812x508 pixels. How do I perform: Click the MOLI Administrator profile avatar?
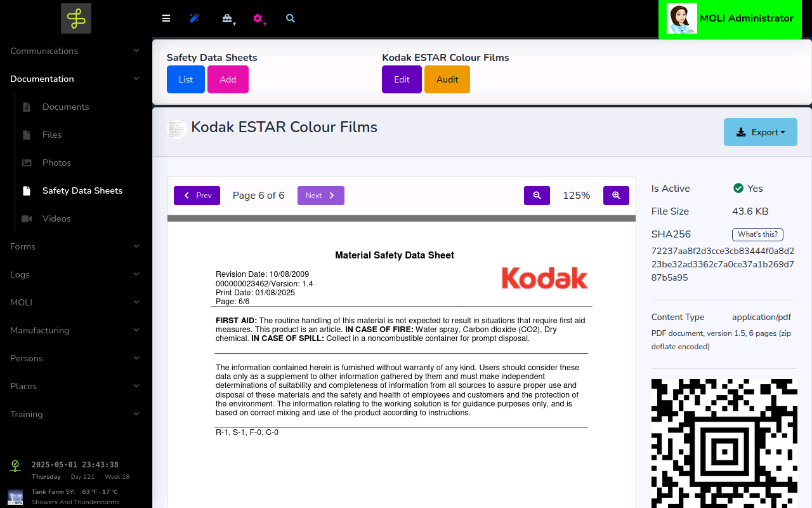pos(682,19)
